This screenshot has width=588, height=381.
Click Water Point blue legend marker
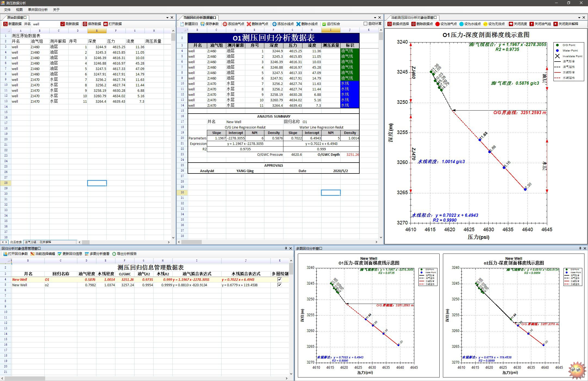(x=557, y=50)
